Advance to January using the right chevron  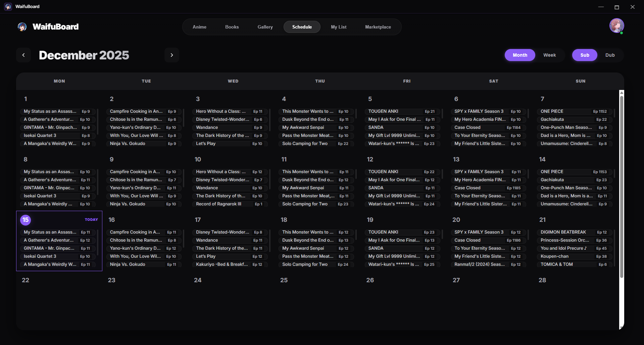pos(172,55)
